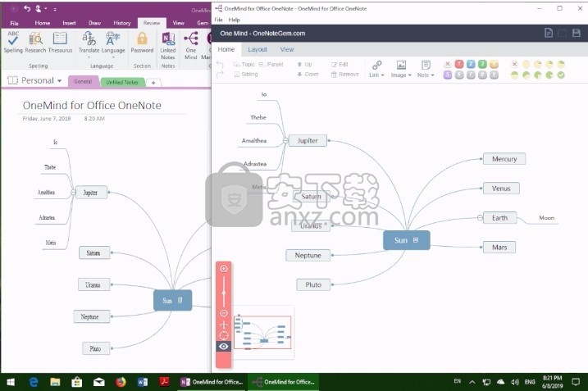Click the save icon in OneMind header

click(x=577, y=33)
